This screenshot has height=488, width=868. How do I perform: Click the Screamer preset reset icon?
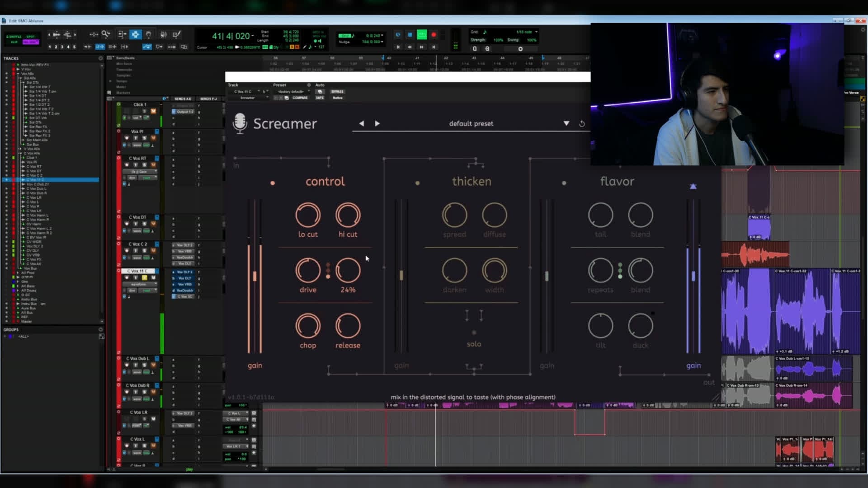[x=582, y=123]
